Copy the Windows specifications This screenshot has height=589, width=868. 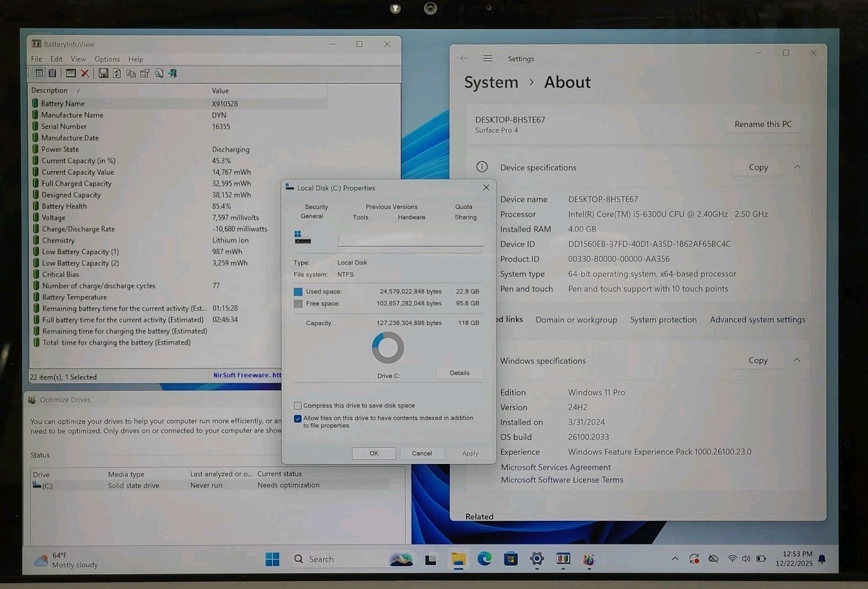click(x=758, y=360)
